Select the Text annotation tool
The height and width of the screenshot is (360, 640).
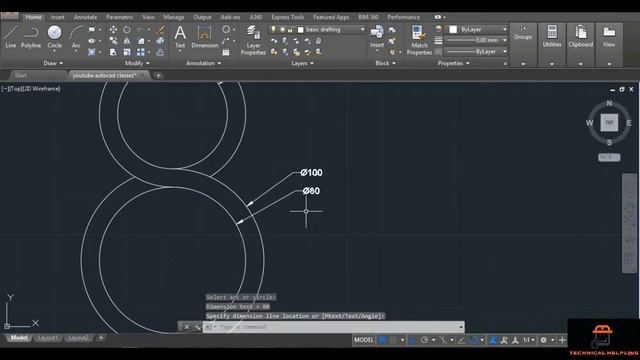tap(180, 37)
